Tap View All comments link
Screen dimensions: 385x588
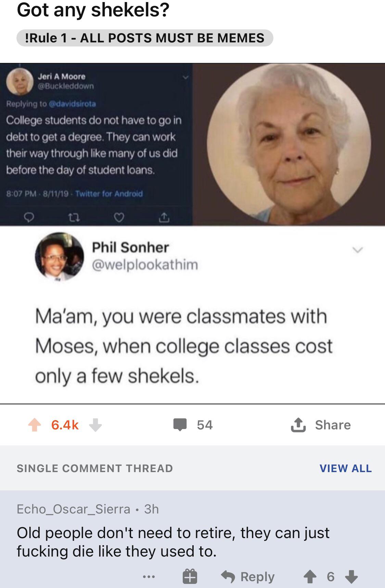pos(345,468)
